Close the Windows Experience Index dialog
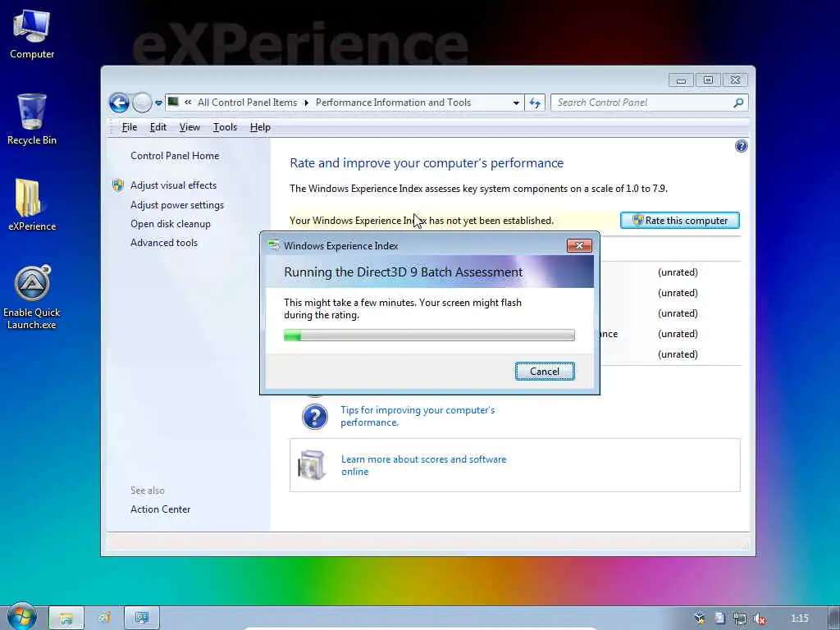 coord(579,245)
